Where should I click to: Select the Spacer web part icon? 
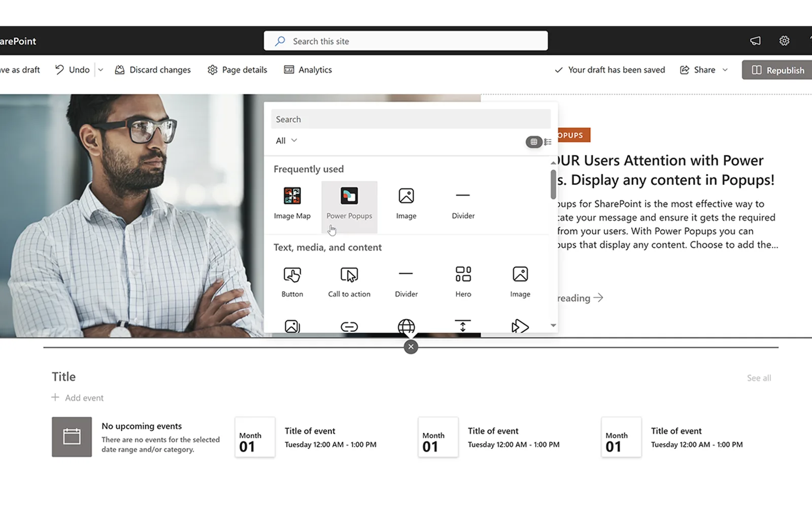pos(463,326)
